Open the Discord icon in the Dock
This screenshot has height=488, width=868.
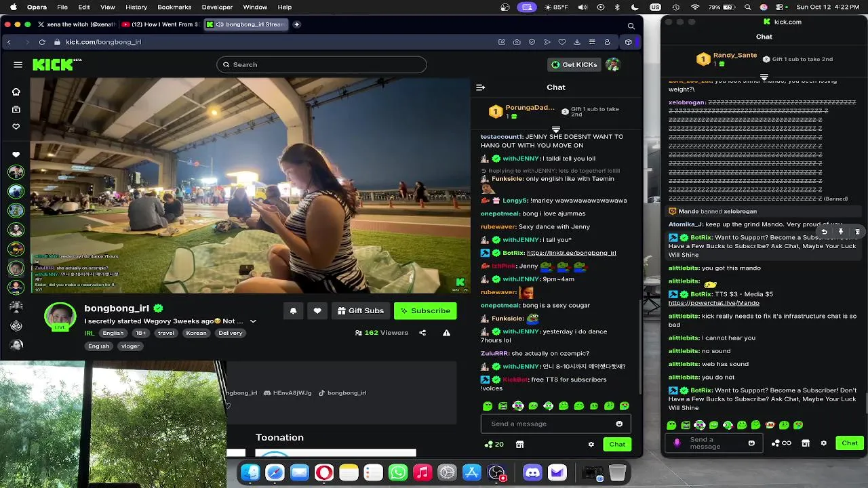pos(532,472)
